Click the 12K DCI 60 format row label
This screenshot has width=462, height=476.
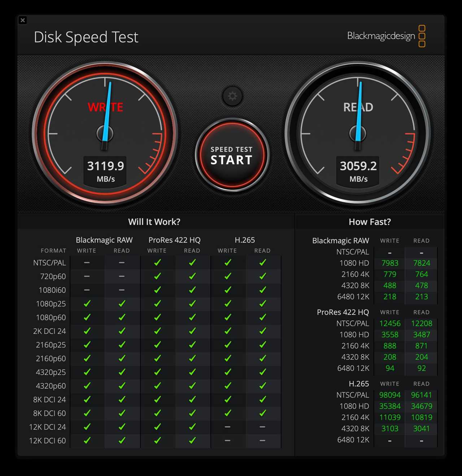click(48, 441)
